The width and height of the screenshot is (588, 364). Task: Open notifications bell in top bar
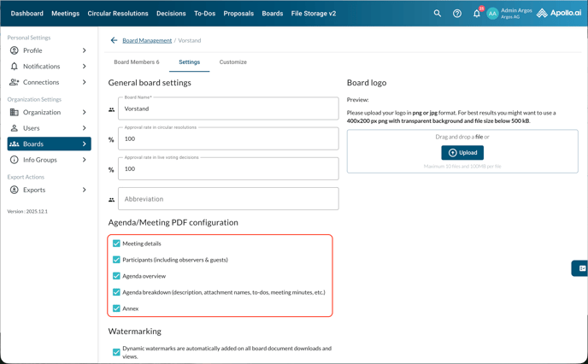coord(477,14)
